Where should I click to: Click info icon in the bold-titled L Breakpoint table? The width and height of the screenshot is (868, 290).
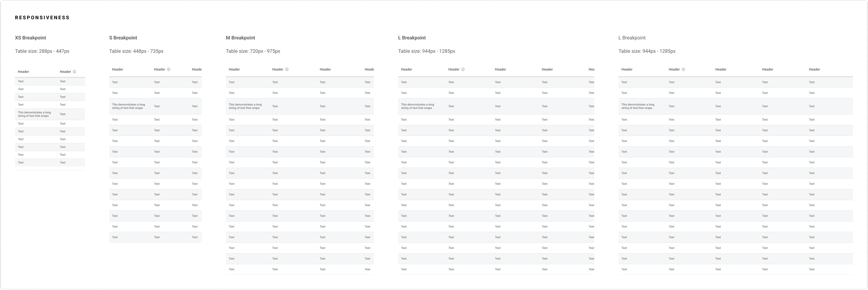pyautogui.click(x=463, y=70)
